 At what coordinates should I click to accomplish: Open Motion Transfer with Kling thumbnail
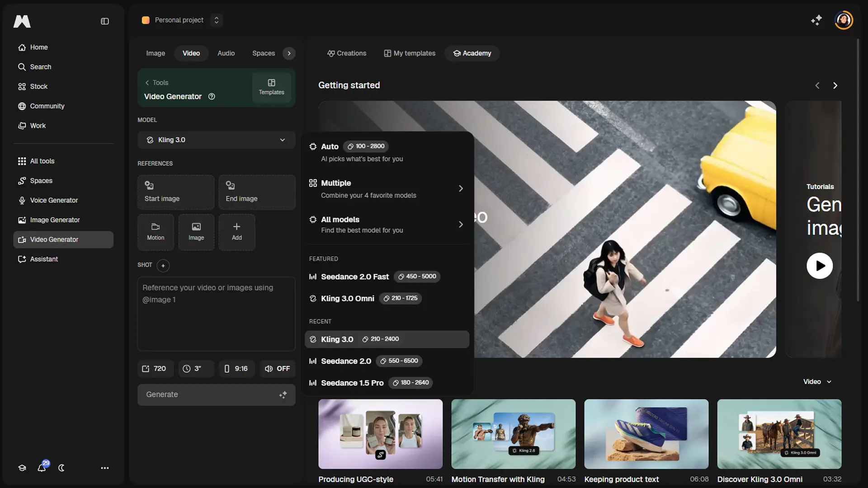pyautogui.click(x=513, y=434)
